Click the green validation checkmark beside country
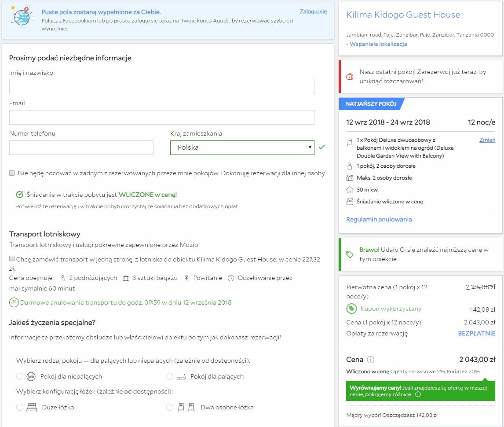This screenshot has width=504, height=427. point(322,147)
